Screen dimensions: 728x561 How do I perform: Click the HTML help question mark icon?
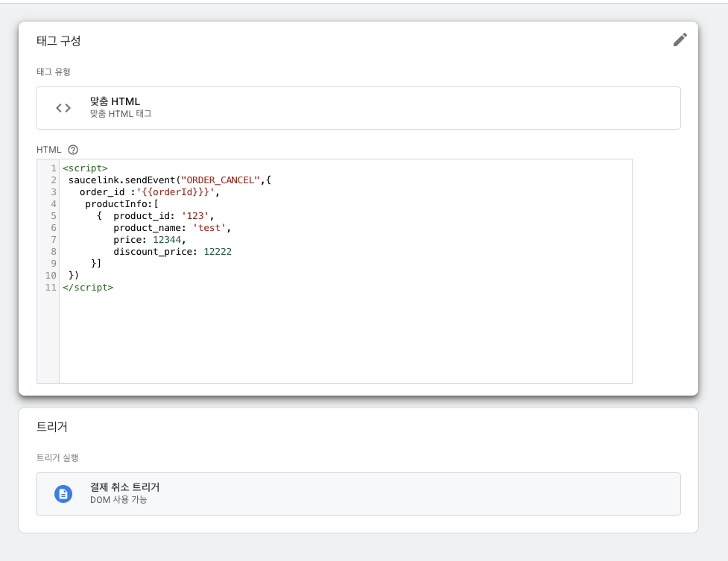point(73,150)
